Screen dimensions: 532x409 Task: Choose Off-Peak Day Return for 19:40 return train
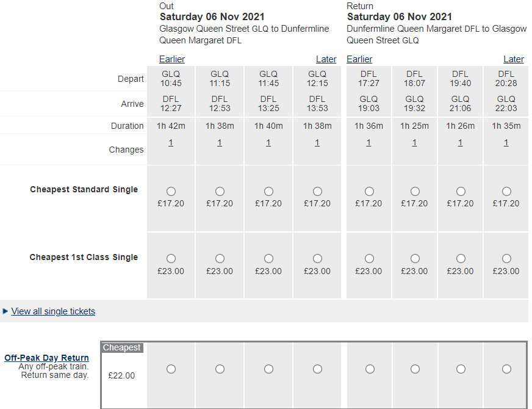(x=461, y=369)
